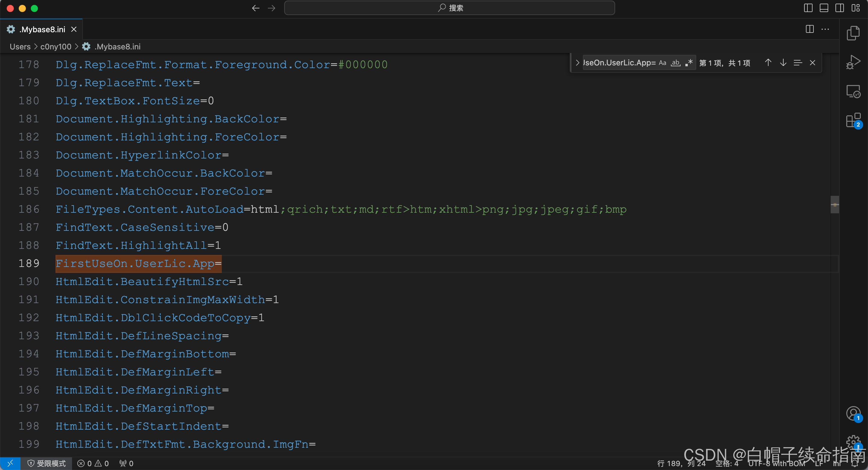Click the Document.MatchOccur.BackColor= line
The image size is (868, 470).
click(164, 173)
